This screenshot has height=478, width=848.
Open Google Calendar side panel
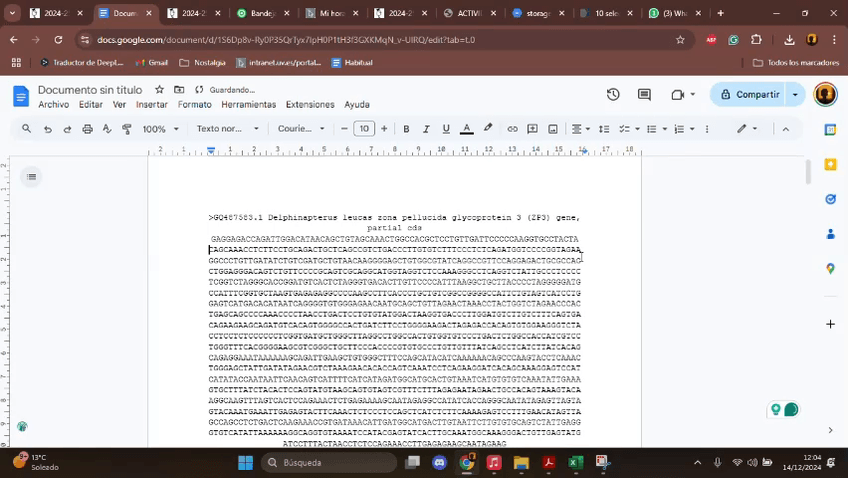pyautogui.click(x=830, y=130)
